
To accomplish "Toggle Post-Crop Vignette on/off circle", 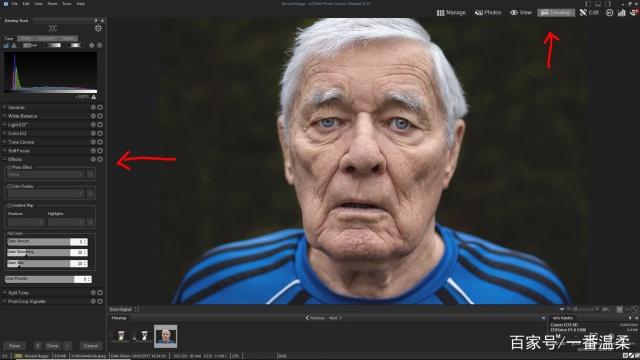I will tap(100, 301).
